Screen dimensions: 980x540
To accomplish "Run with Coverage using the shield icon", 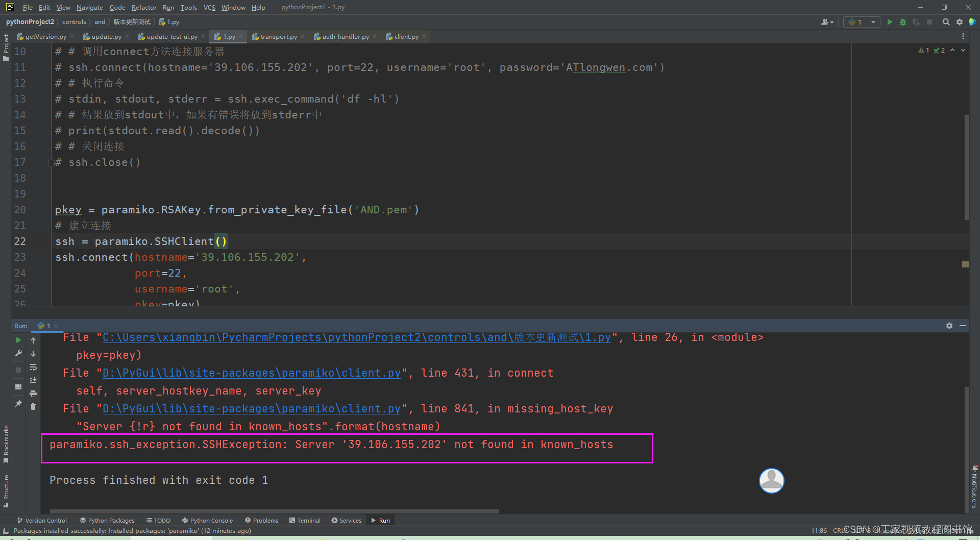I will click(916, 22).
